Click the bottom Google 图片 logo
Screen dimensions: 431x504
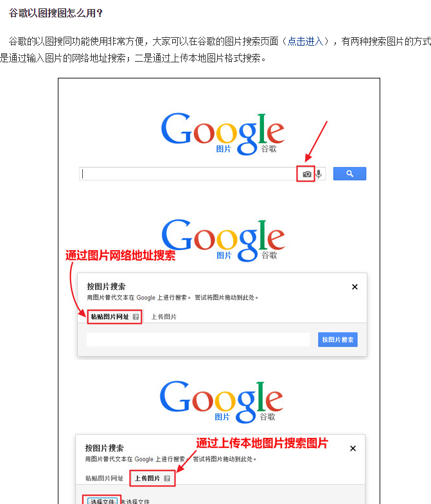click(x=221, y=402)
